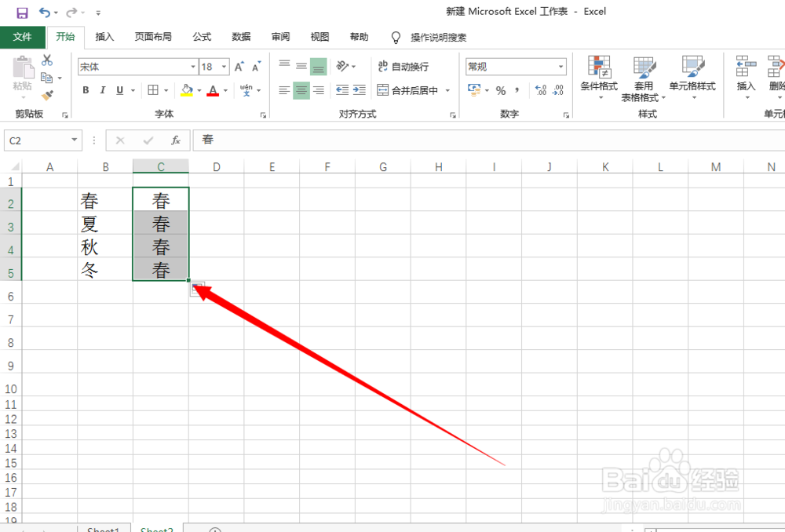Screen dimensions: 785x532
Task: Click the select all corner triangle
Action: pos(14,166)
